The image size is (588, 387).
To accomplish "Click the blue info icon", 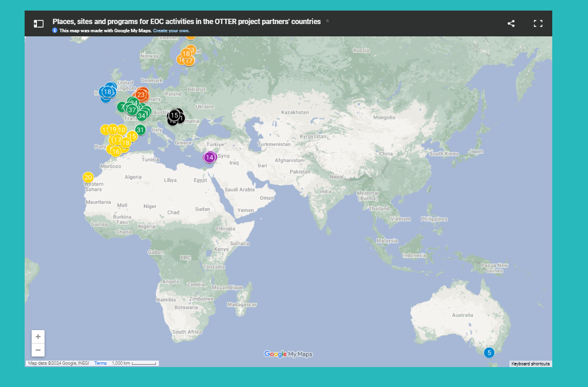I will click(x=55, y=30).
